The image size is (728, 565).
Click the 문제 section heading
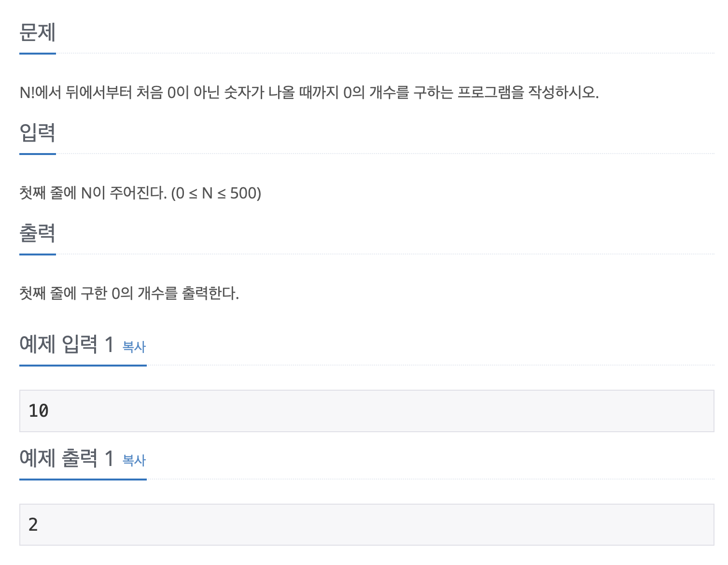click(x=38, y=32)
